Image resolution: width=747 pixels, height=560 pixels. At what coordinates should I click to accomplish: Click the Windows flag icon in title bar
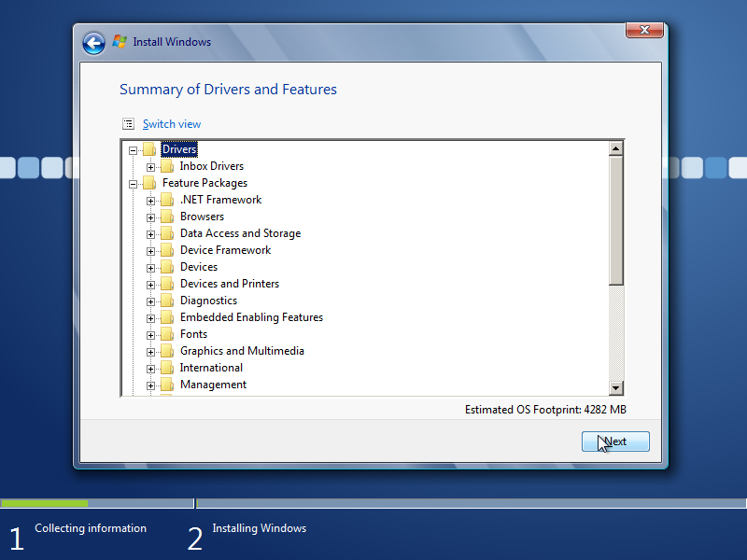tap(120, 41)
